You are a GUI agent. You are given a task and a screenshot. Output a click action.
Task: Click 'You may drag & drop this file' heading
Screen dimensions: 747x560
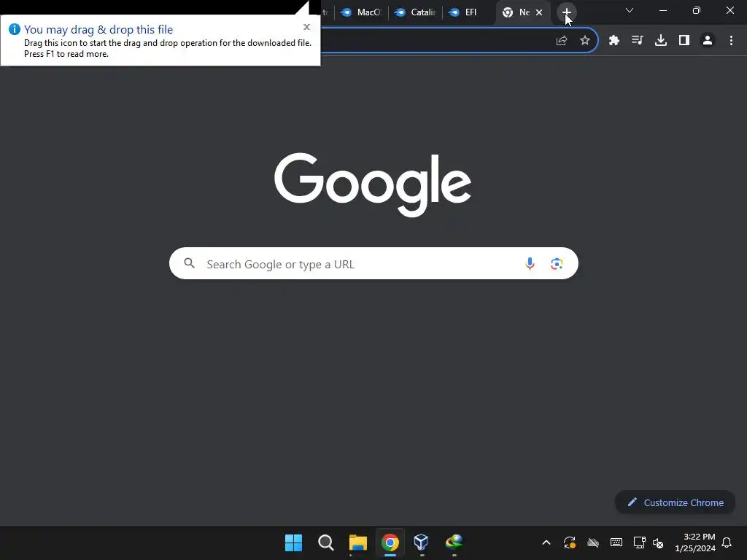[x=98, y=29]
